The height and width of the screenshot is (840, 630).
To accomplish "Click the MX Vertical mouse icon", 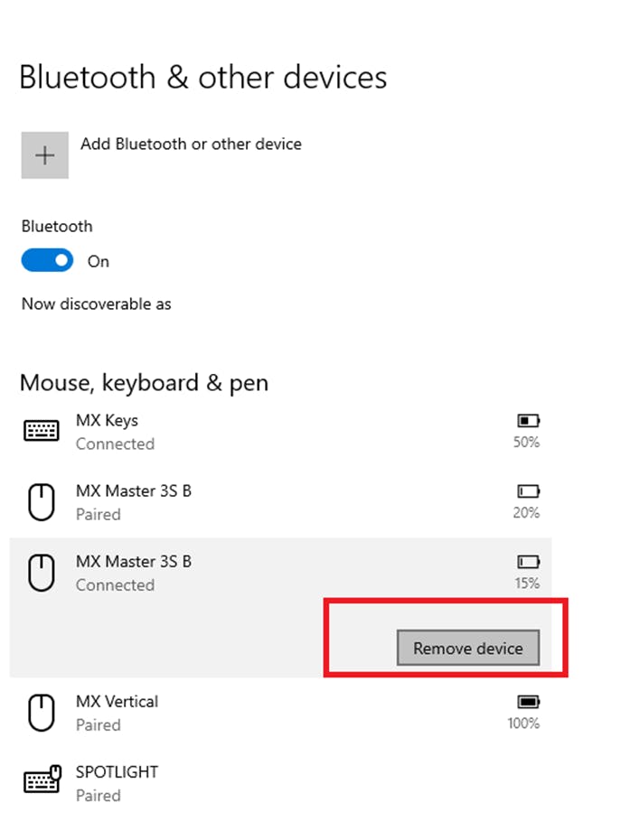I will (42, 713).
